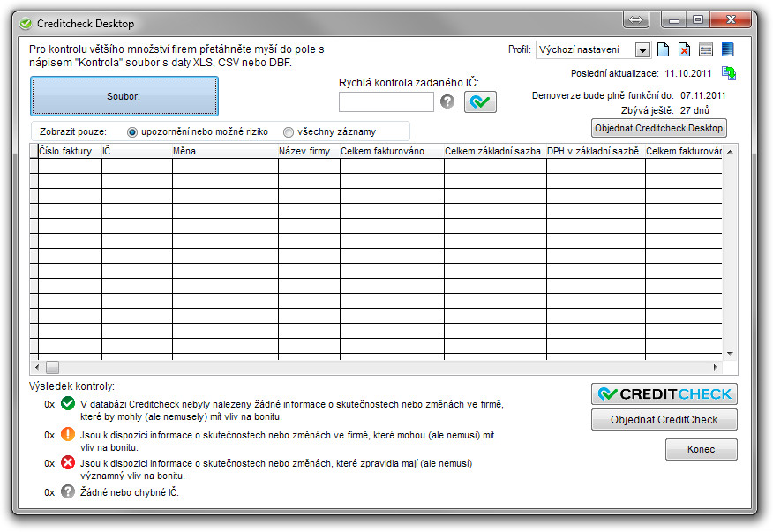Image resolution: width=773 pixels, height=532 pixels.
Task: Click the window resize double-arrow icon in title bar
Action: click(636, 19)
